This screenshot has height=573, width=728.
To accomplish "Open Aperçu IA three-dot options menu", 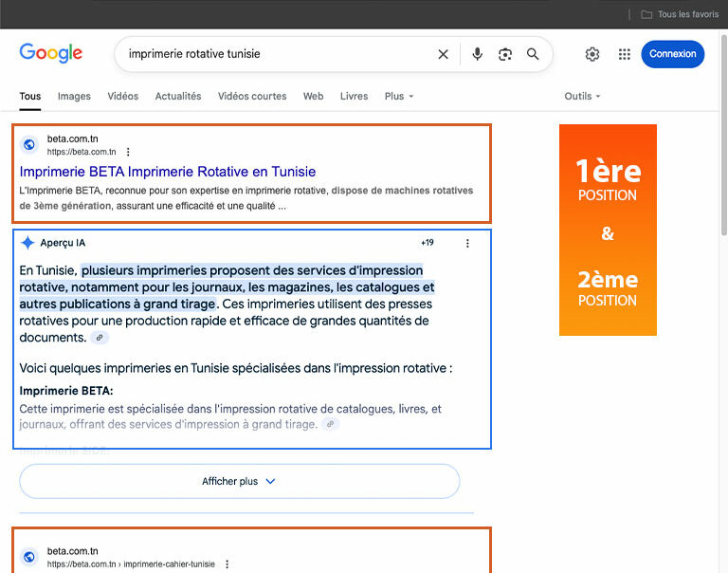I will pos(467,243).
